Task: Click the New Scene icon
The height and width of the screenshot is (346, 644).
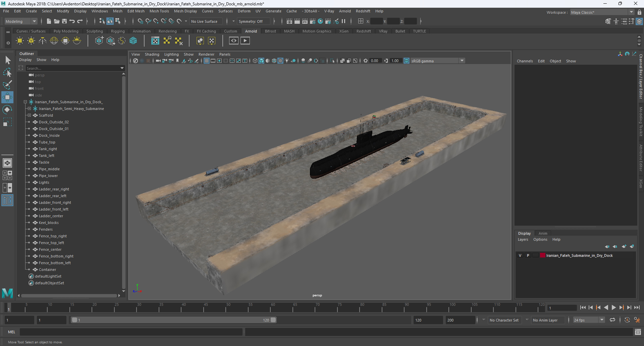Action: (x=49, y=21)
